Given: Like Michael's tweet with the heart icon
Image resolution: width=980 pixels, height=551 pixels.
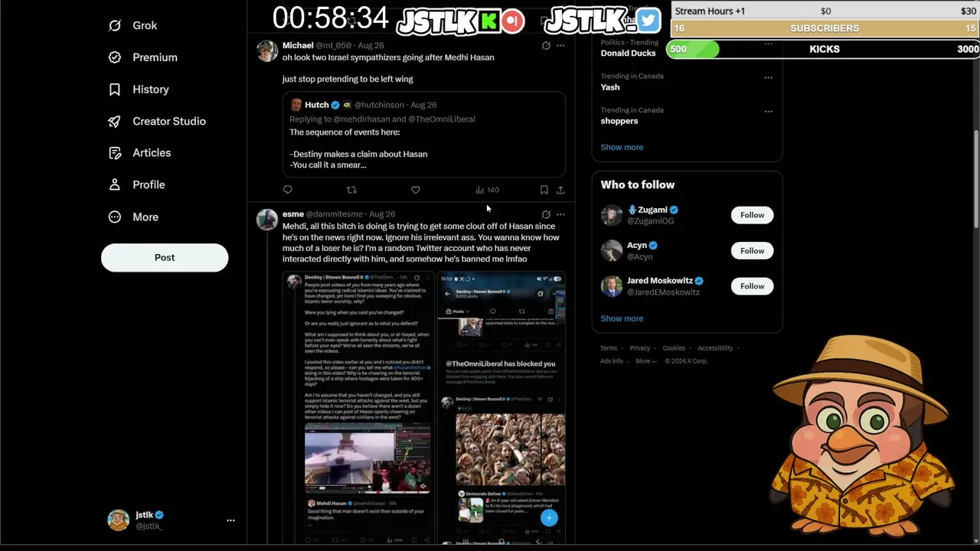Looking at the screenshot, I should (x=416, y=190).
